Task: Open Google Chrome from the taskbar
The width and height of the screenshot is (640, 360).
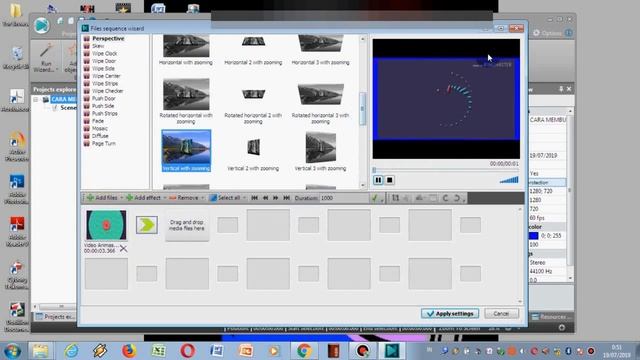Action: coord(304,351)
